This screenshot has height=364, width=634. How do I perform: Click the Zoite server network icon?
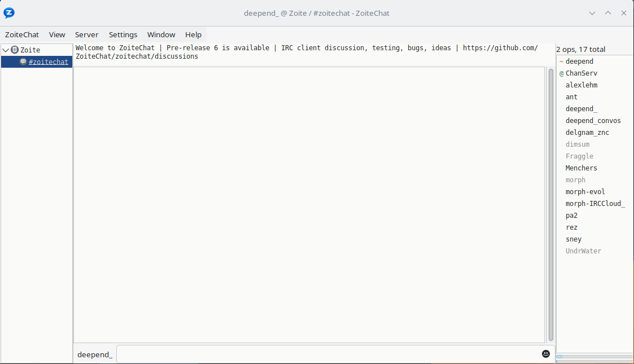coord(15,50)
